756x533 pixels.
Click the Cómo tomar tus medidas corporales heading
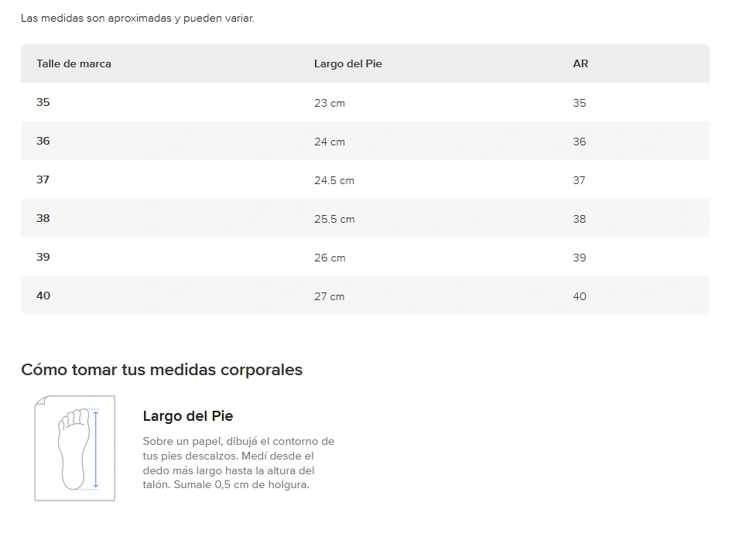(x=162, y=370)
